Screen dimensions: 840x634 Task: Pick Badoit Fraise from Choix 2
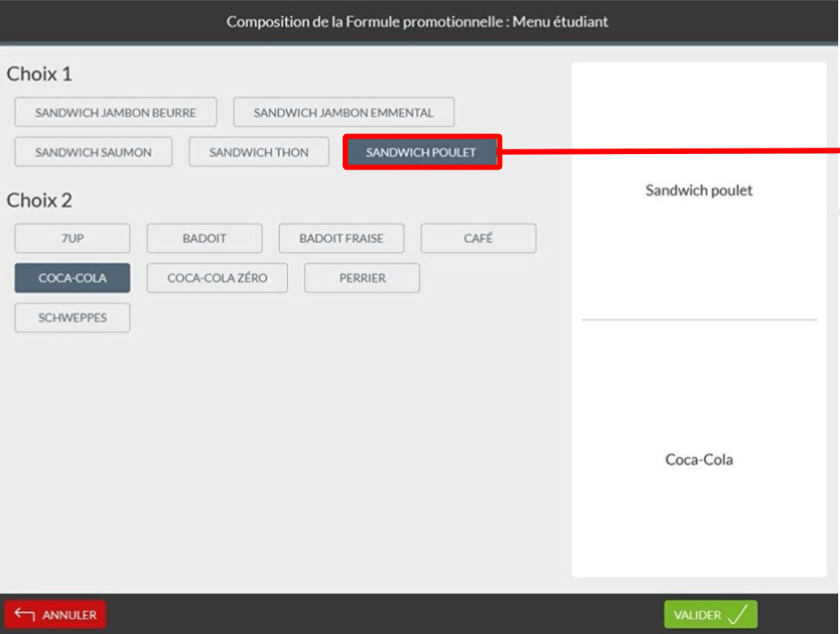click(342, 239)
